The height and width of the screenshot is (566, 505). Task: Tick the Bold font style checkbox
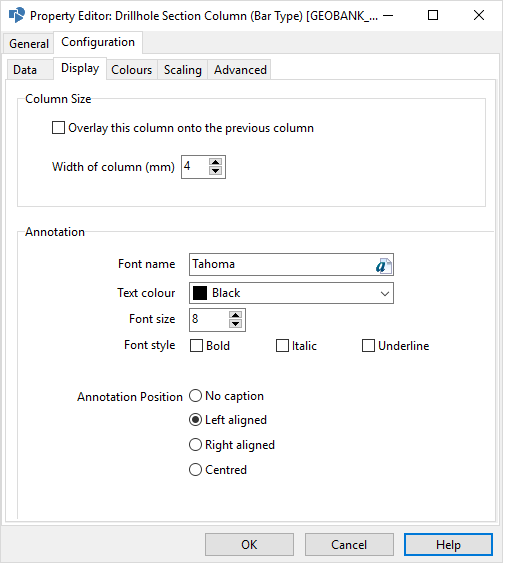197,347
